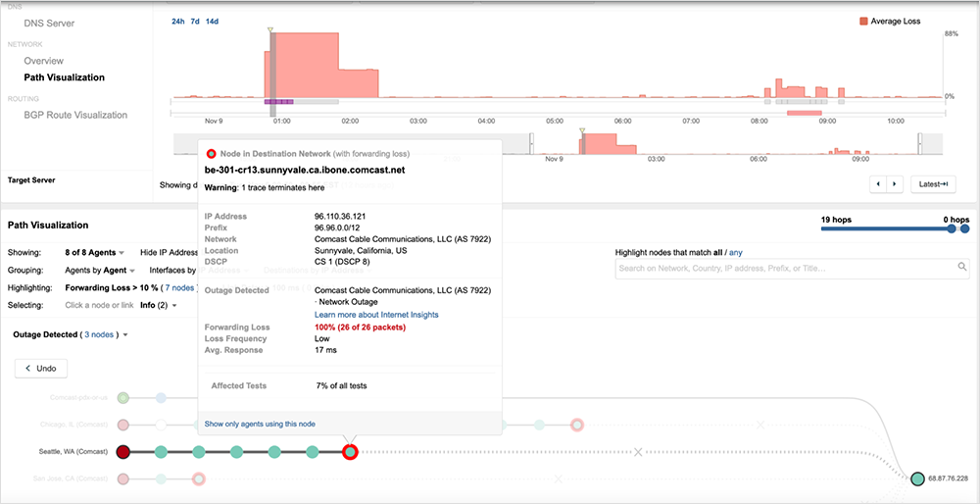
Task: Click the node search input field
Action: point(784,268)
